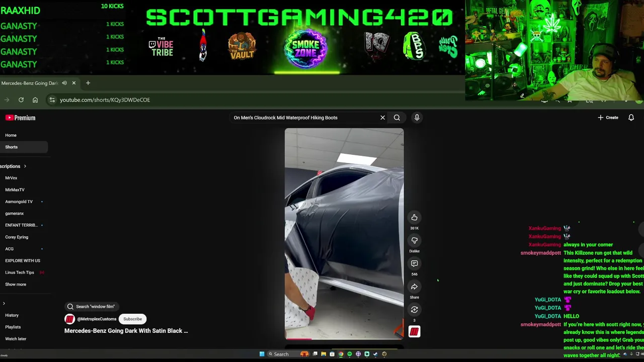Viewport: 644px width, 362px height.
Task: Pause the playing short video
Action: click(344, 234)
